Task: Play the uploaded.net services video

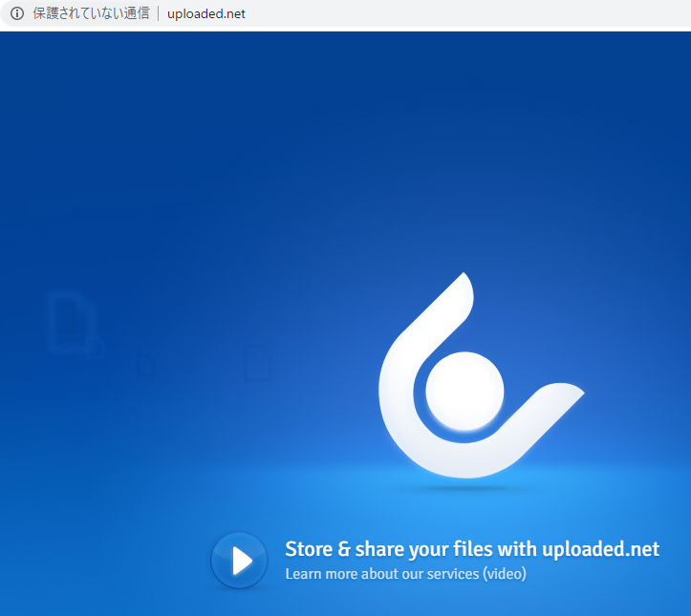Action: pos(239,560)
